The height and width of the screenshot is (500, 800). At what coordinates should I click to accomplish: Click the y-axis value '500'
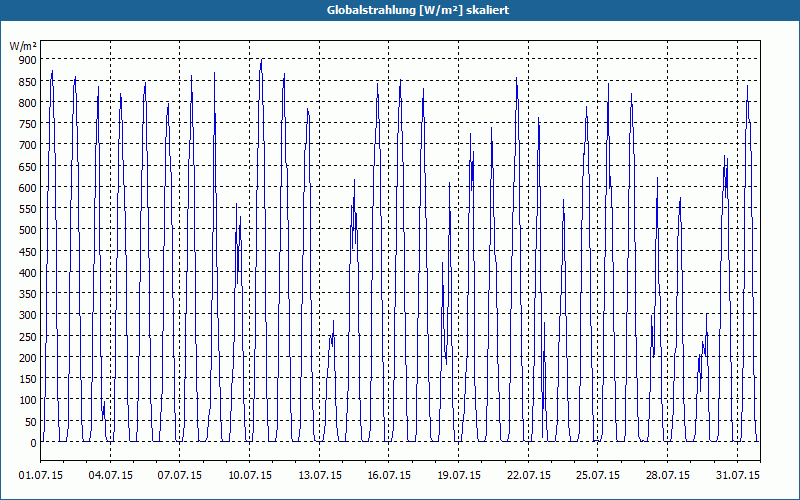click(27, 230)
